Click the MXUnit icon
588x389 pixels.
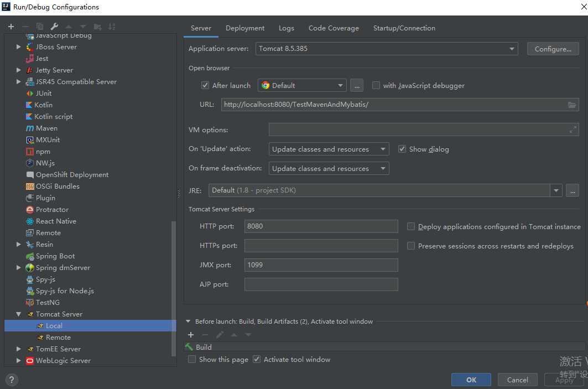30,140
